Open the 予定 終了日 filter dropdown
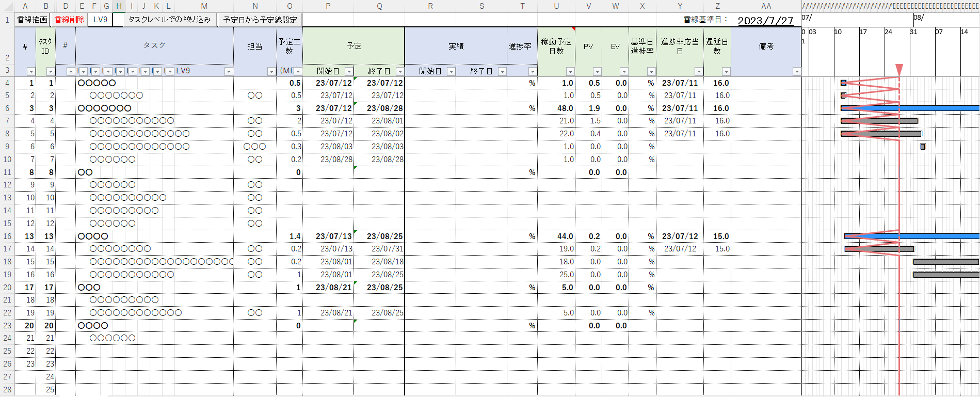Image resolution: width=980 pixels, height=397 pixels. point(400,71)
